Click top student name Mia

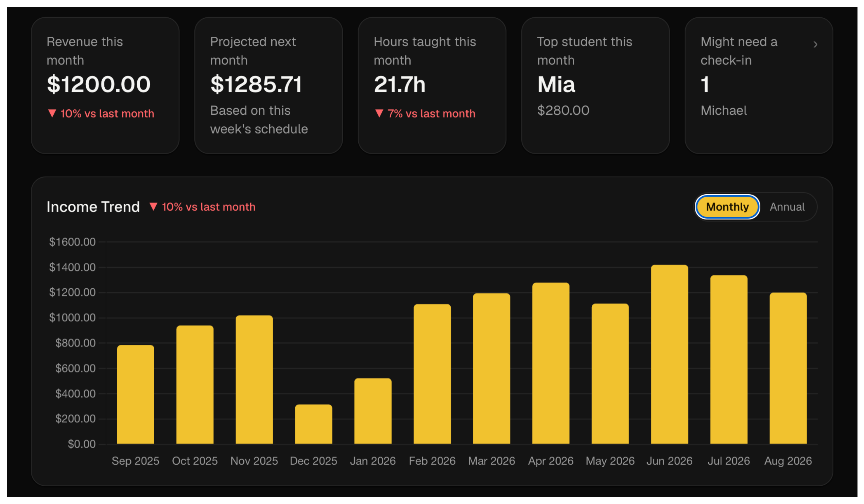tap(556, 84)
